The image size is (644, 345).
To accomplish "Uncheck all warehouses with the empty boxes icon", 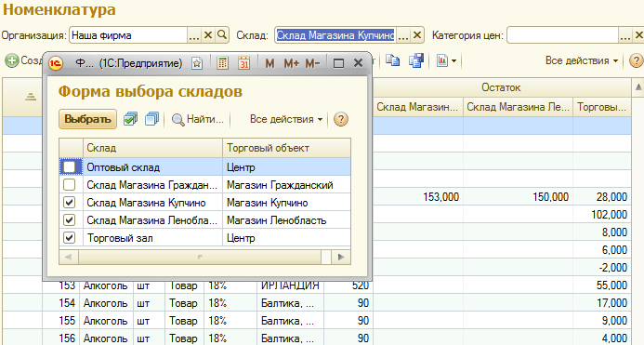I will pos(151,119).
